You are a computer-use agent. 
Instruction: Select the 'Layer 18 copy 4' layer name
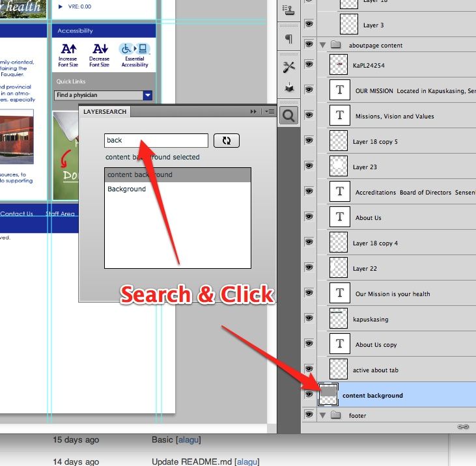(x=375, y=243)
